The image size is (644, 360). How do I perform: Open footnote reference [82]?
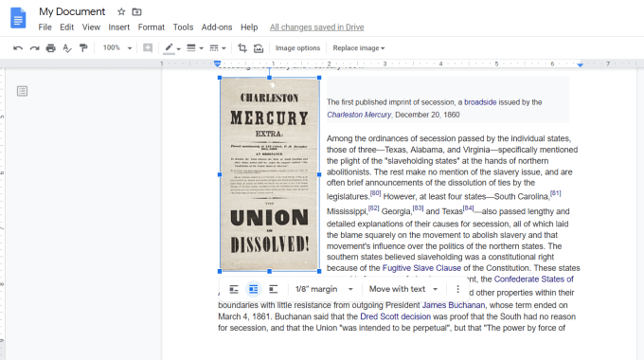tap(373, 207)
